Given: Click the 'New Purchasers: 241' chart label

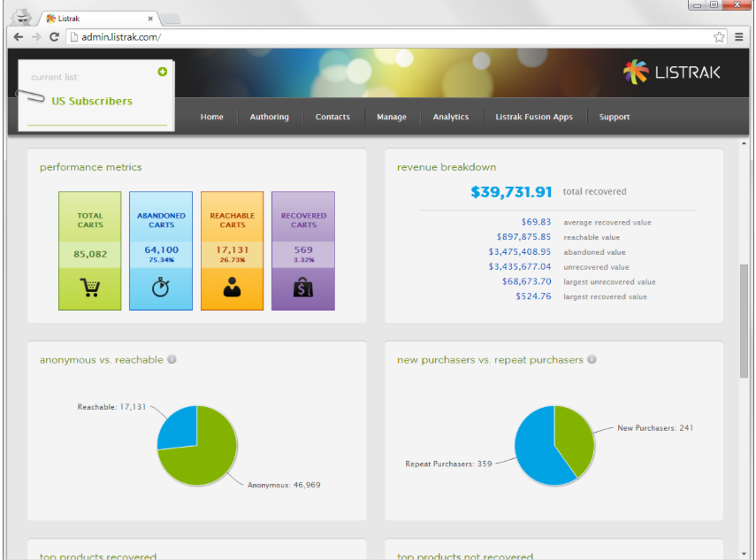Looking at the screenshot, I should (656, 428).
